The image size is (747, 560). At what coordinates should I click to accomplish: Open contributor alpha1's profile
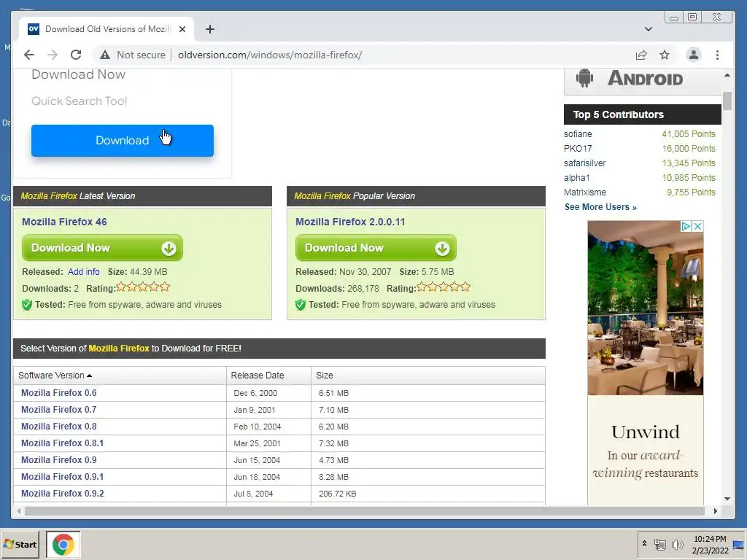pos(576,178)
